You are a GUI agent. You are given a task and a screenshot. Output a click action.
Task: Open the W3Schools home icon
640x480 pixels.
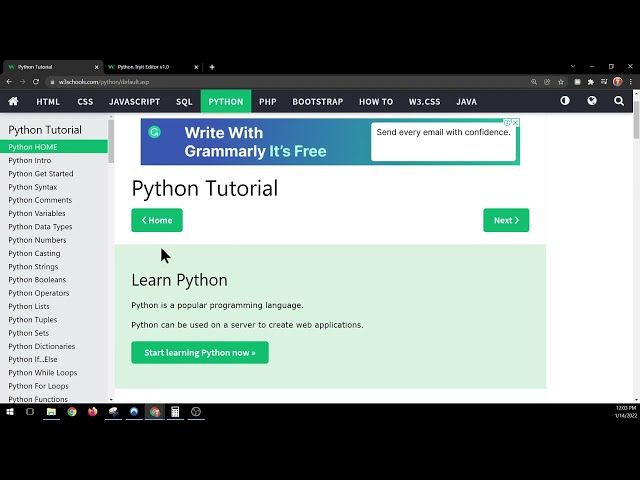click(13, 101)
